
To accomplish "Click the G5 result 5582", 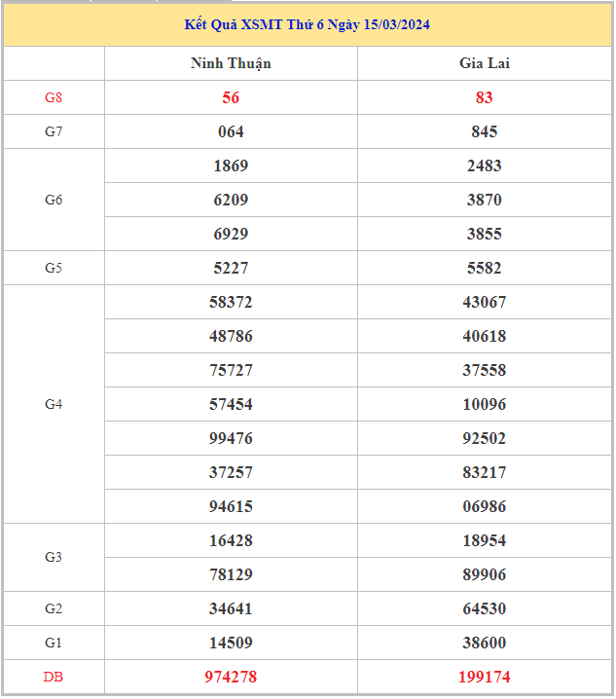I will tap(484, 268).
